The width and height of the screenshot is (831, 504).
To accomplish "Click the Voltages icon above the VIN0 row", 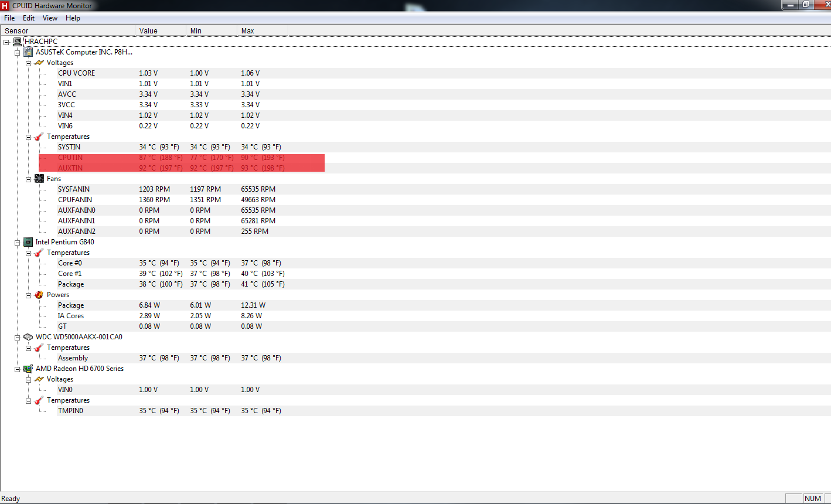I will tap(39, 379).
